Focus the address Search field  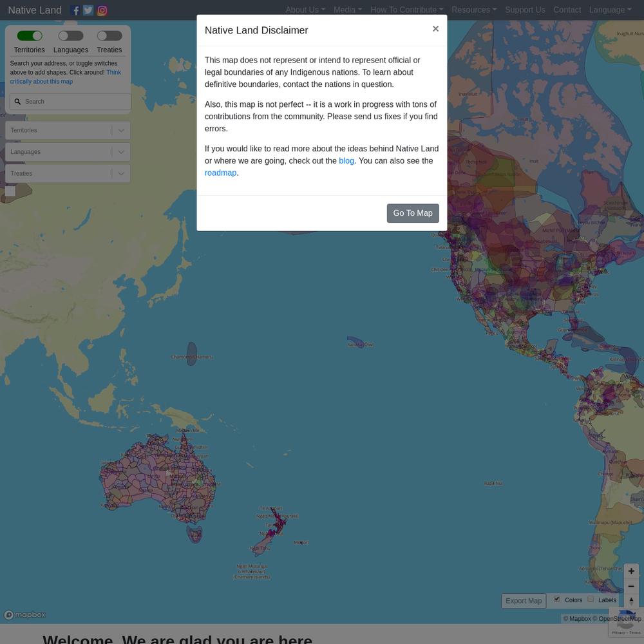click(70, 102)
